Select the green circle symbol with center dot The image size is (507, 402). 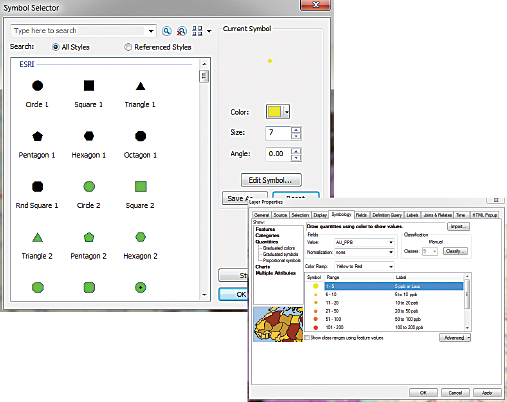141,287
